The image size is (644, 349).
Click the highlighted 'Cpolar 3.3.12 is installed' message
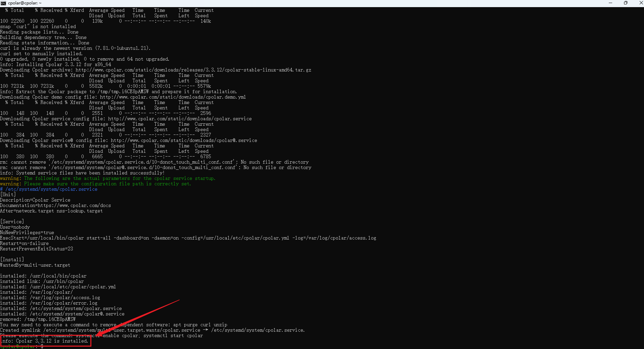click(45, 341)
